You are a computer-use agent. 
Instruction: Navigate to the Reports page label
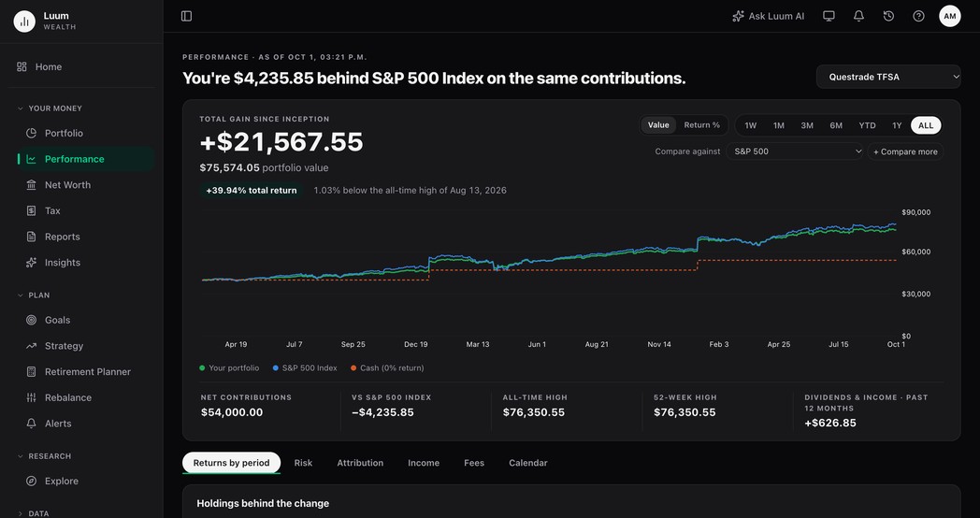pyautogui.click(x=63, y=237)
